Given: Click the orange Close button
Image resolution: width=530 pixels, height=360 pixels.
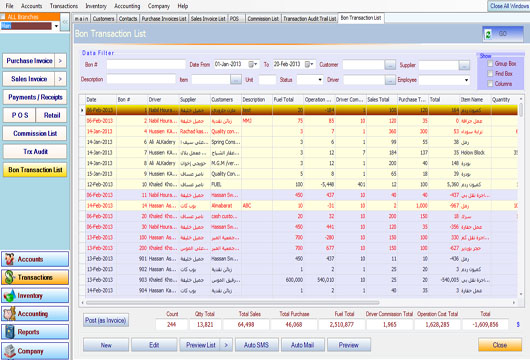Looking at the screenshot, I should [500, 345].
